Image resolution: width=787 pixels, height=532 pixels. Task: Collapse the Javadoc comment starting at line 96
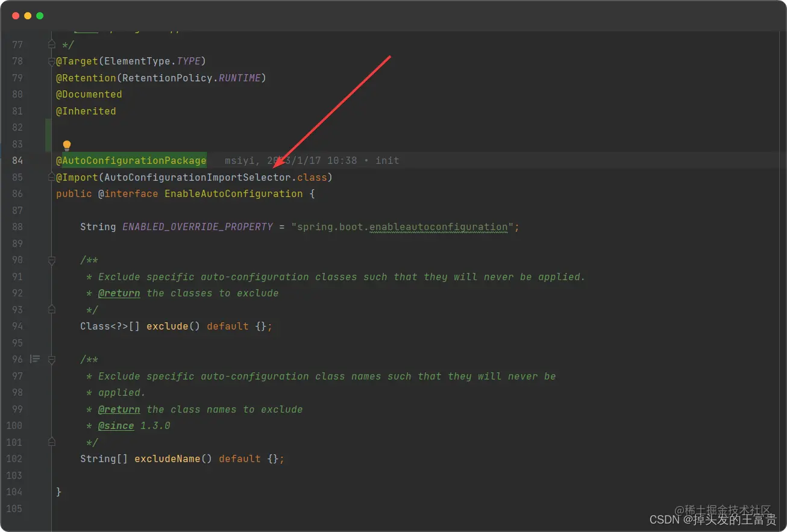[x=52, y=360]
